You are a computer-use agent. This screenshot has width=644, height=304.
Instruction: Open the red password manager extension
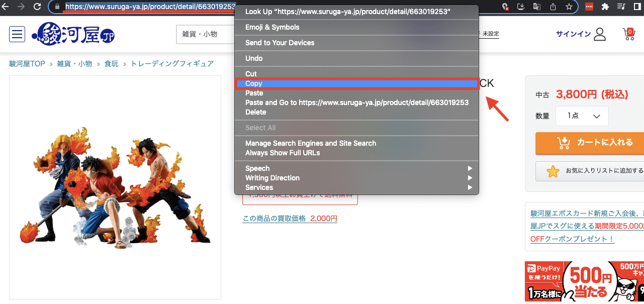point(589,7)
